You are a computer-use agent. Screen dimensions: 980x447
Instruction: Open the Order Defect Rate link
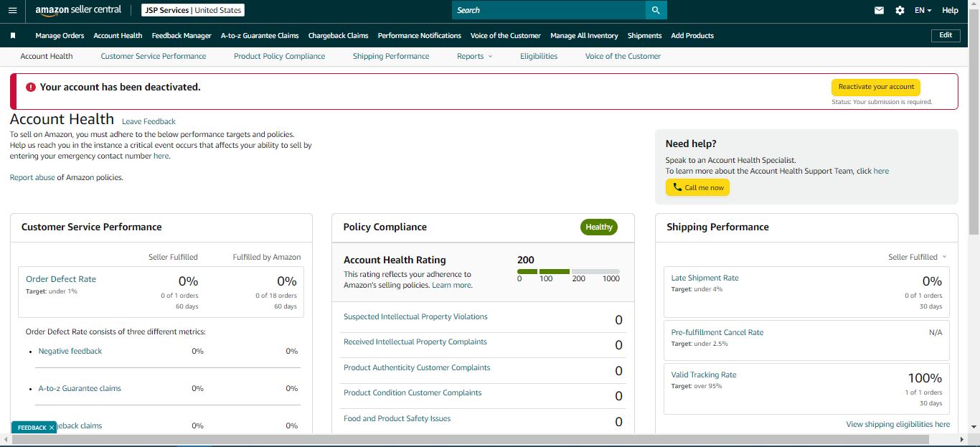(61, 279)
